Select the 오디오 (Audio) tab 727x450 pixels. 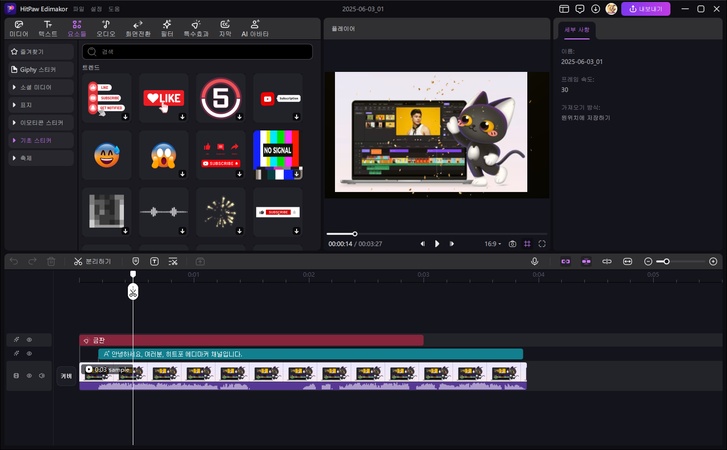(106, 29)
